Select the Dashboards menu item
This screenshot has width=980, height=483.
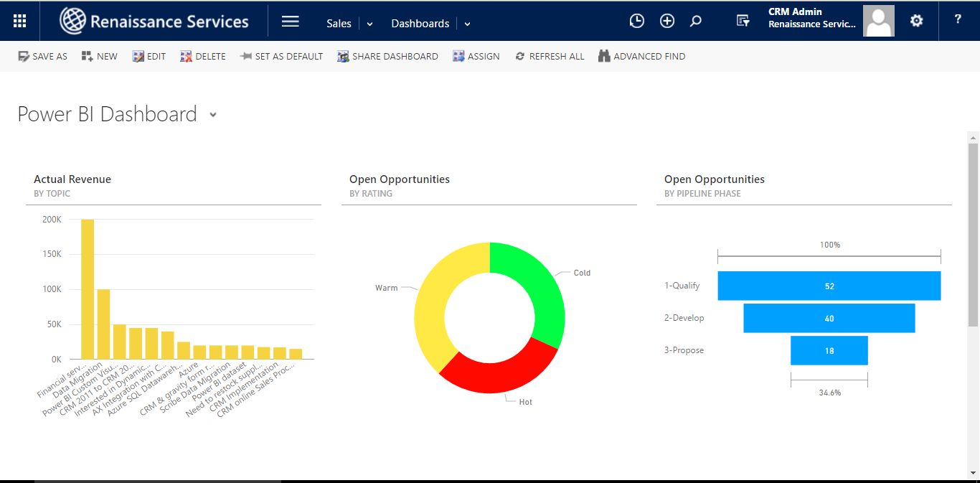(420, 24)
